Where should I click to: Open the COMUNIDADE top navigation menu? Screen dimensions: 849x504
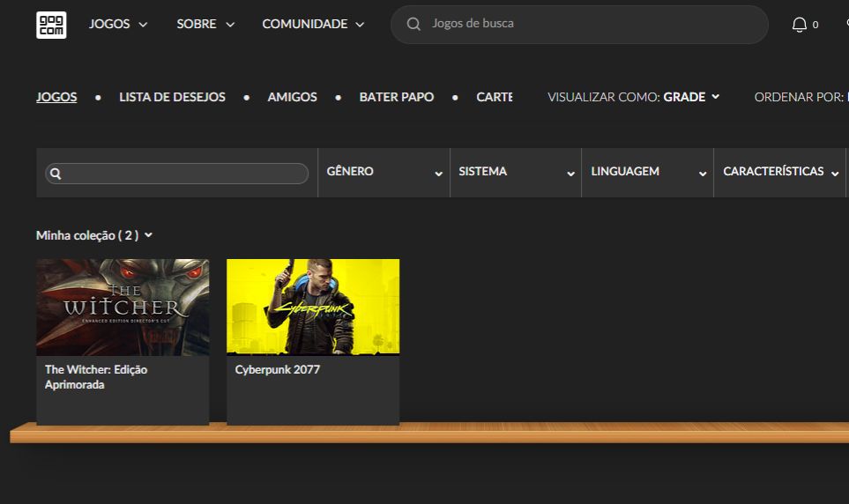point(313,24)
